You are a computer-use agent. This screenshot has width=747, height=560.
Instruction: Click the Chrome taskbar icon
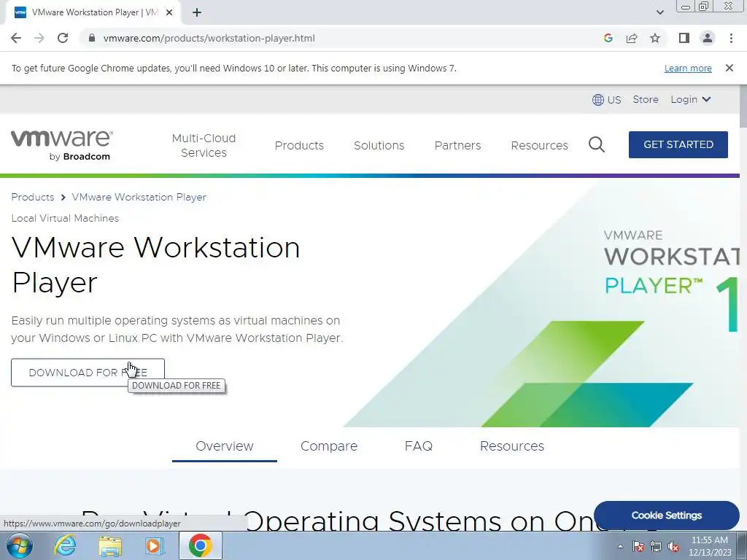[200, 545]
